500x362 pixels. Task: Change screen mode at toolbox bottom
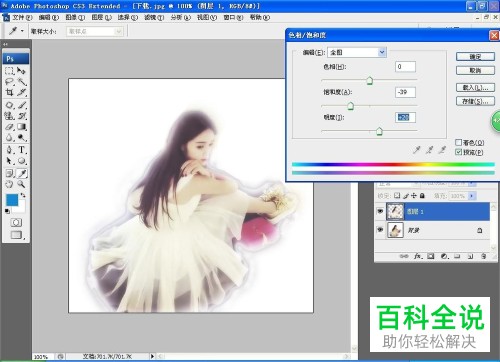tap(16, 235)
